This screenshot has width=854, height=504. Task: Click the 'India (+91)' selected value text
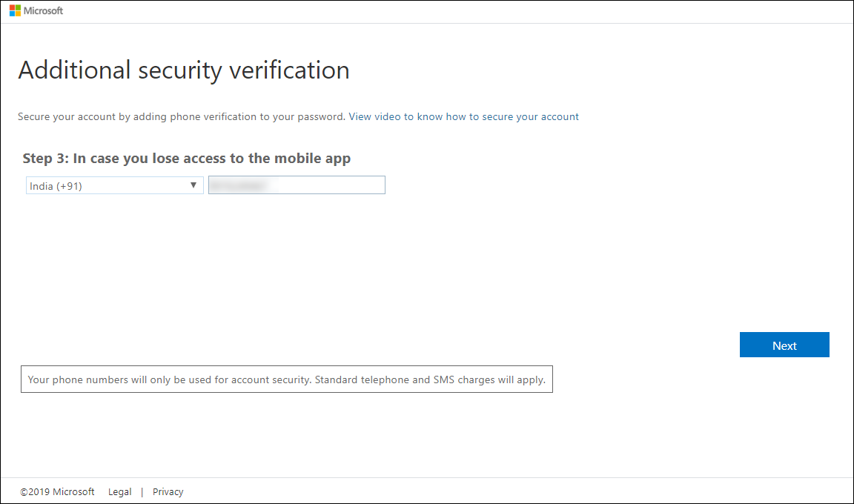coord(56,186)
